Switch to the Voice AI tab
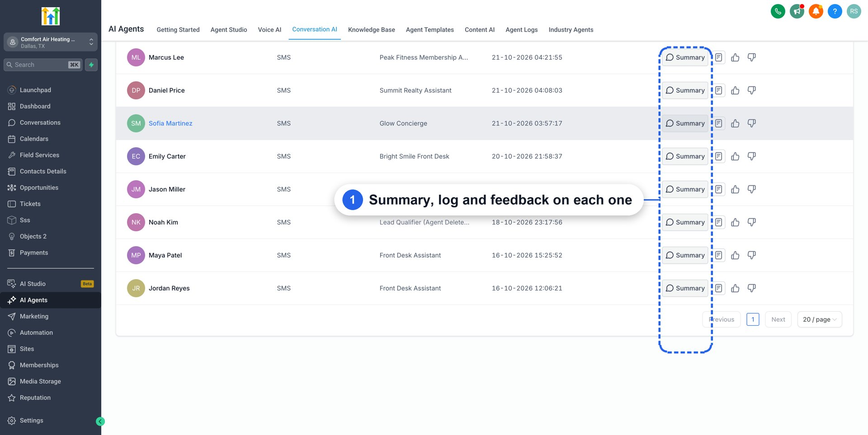868x435 pixels. pos(269,30)
